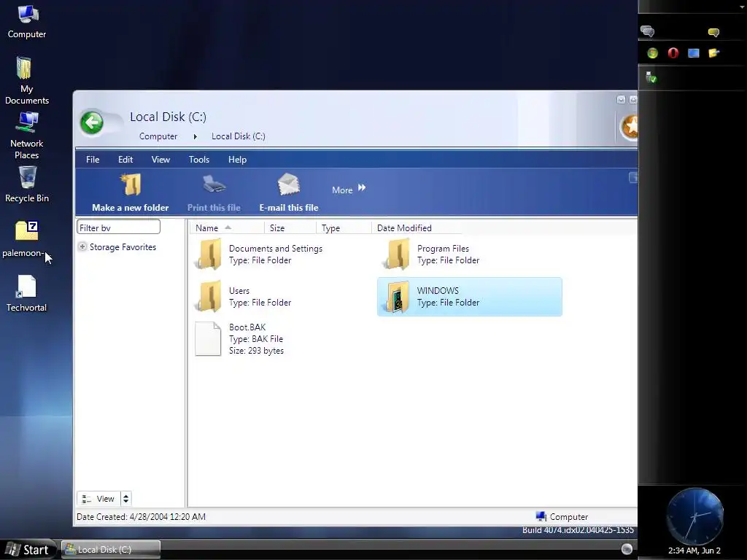The height and width of the screenshot is (560, 747).
Task: Click the small window options dropdown button
Action: click(x=621, y=99)
